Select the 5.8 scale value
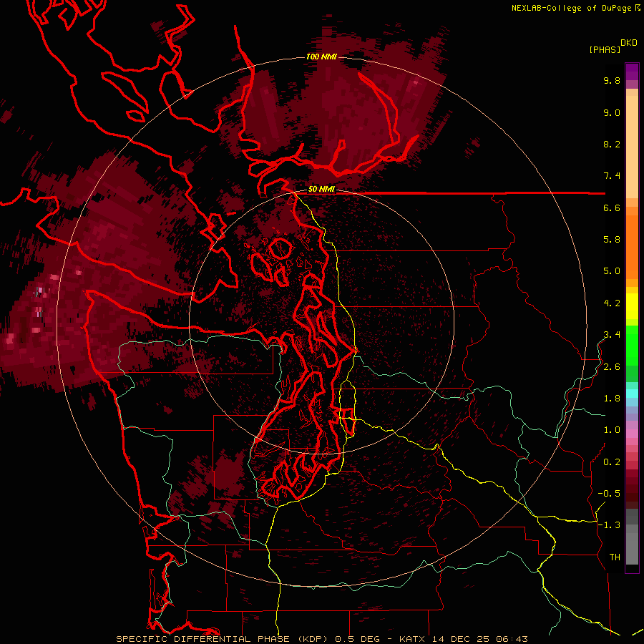Viewport: 644px width, 644px height. (x=612, y=240)
